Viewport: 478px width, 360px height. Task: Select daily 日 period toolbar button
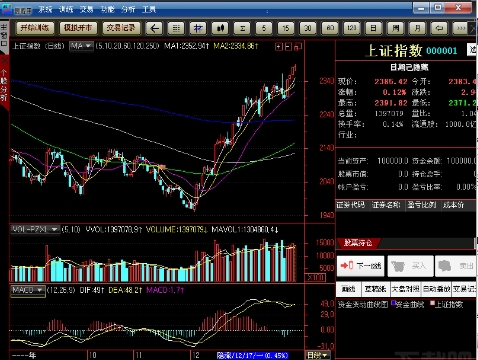click(374, 28)
